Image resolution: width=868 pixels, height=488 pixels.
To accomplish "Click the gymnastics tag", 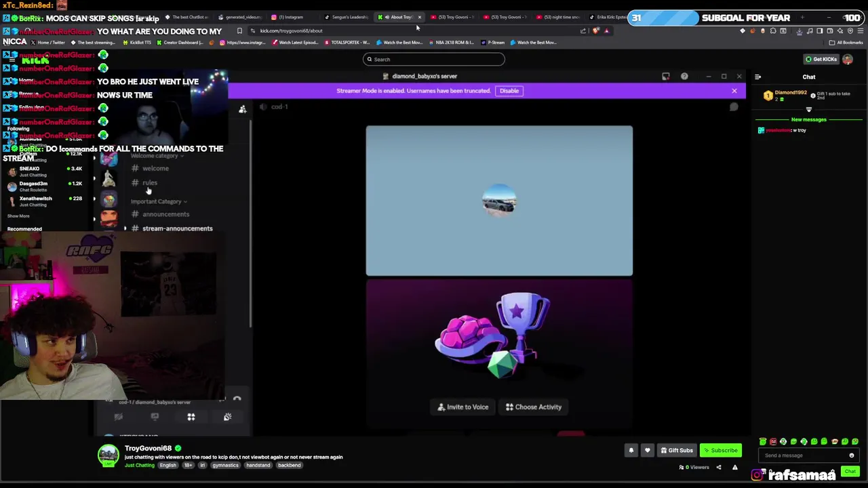I will click(225, 466).
